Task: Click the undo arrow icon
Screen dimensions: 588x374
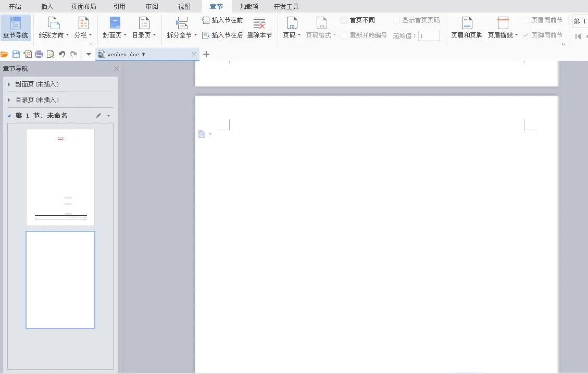Action: tap(62, 54)
